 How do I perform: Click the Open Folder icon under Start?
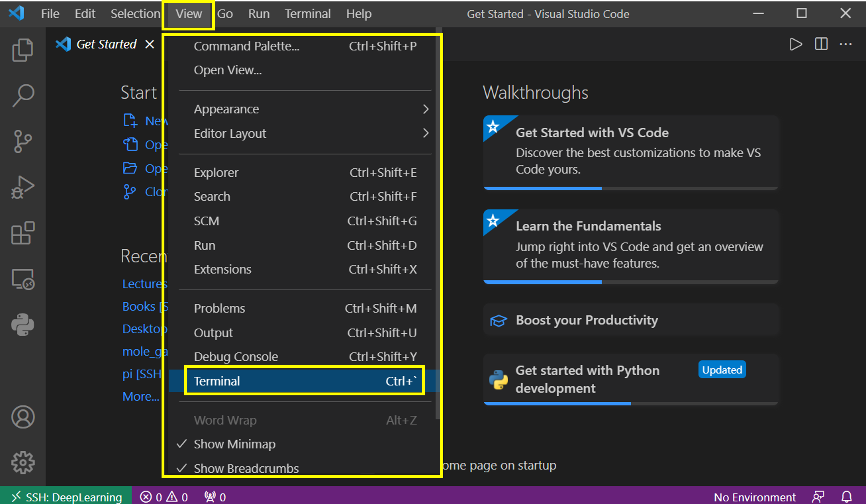tap(130, 168)
